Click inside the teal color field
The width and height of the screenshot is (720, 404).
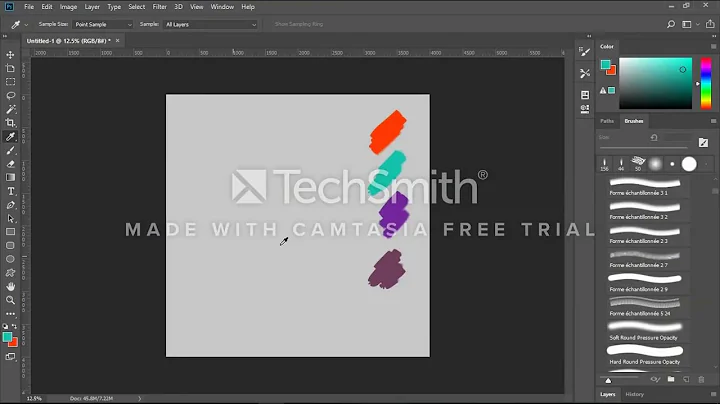[655, 83]
